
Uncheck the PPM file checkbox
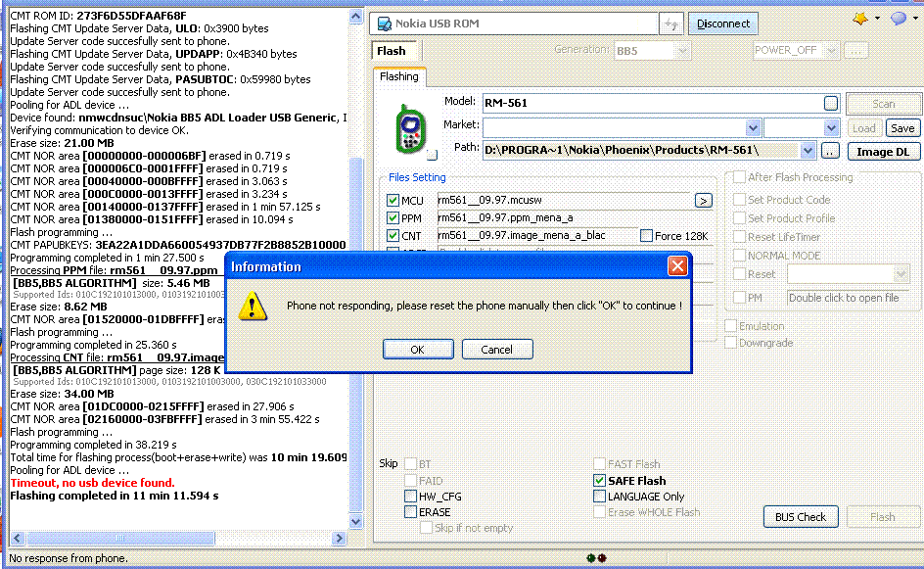[x=393, y=218]
